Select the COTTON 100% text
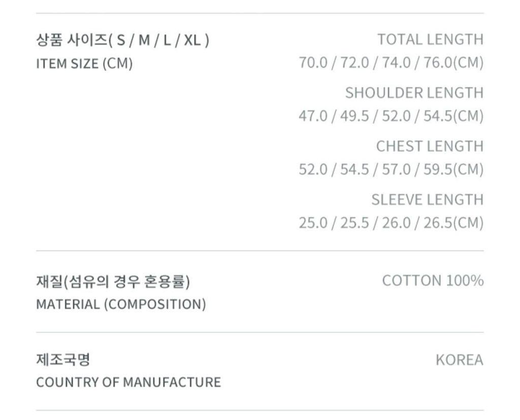 433,281
